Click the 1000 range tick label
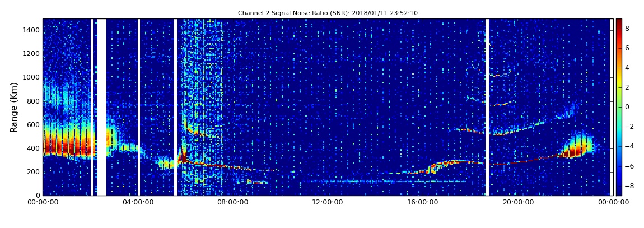This screenshot has width=644, height=228. [30, 77]
